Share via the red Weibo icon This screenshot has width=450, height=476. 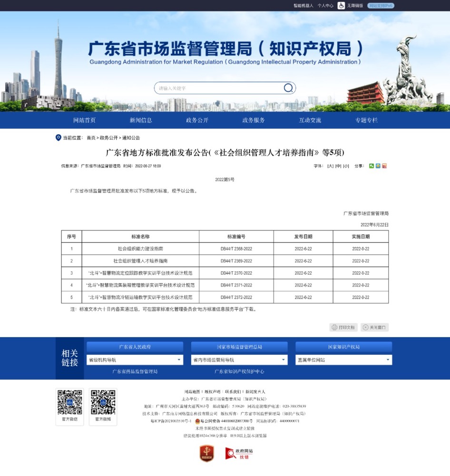click(x=384, y=166)
